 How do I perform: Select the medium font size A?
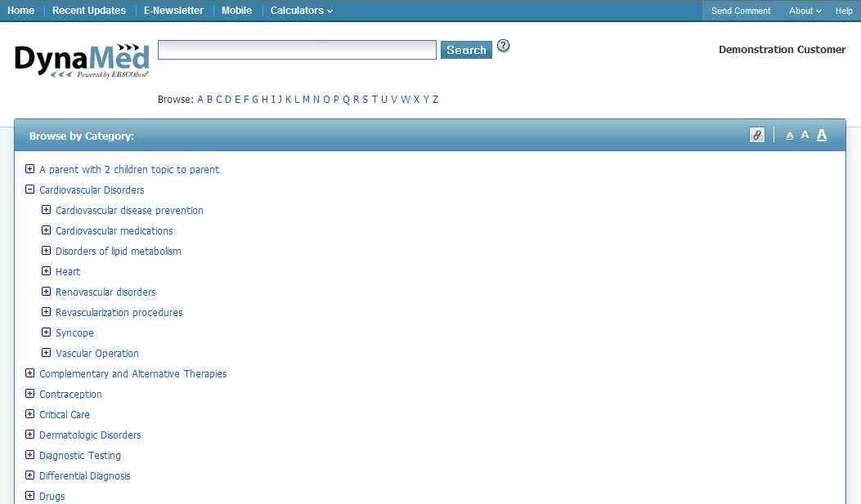click(x=805, y=135)
